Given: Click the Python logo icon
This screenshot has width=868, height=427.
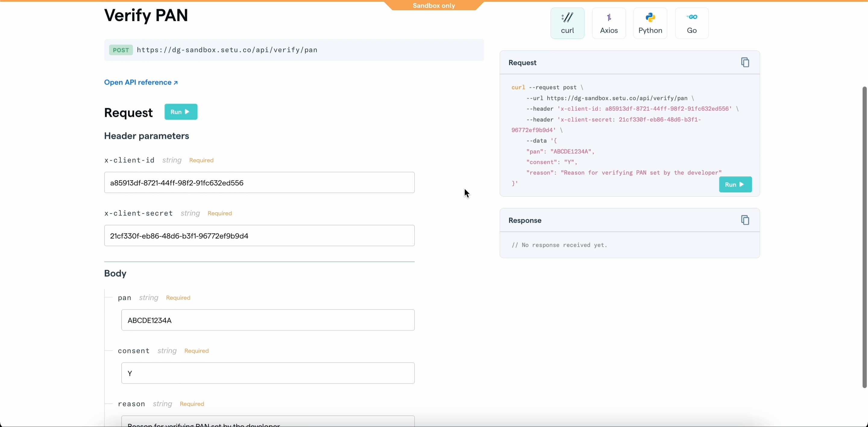Looking at the screenshot, I should (650, 17).
